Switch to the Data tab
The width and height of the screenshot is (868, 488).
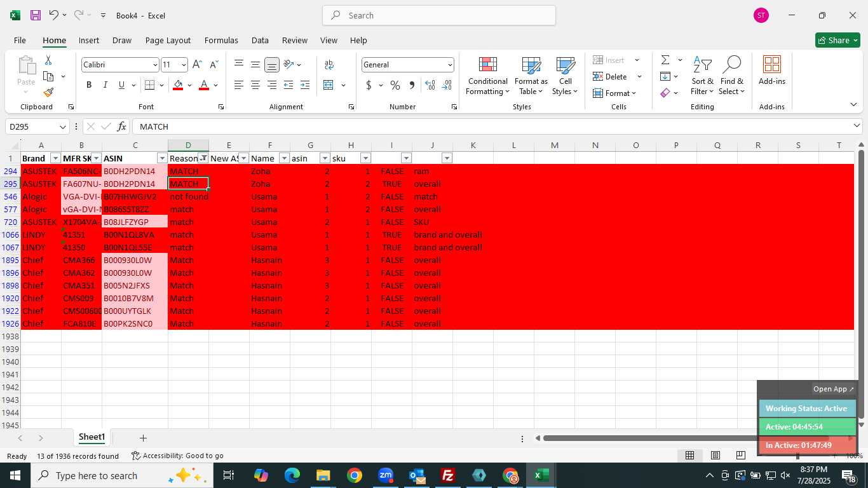point(260,40)
